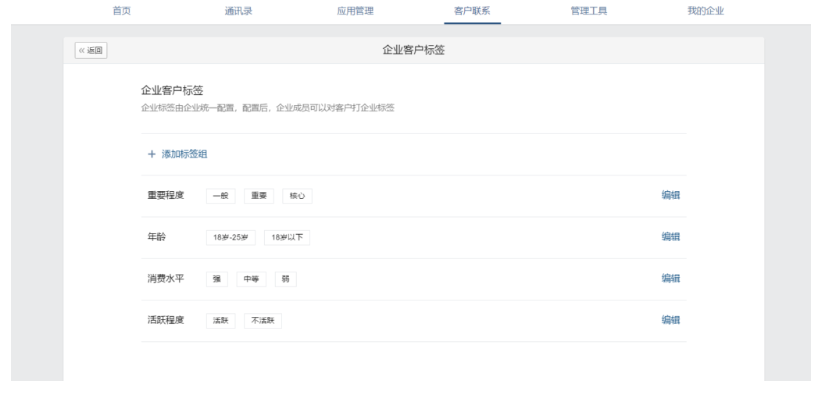Switch to the 通讯录 tab
Screen dimensions: 825x396
point(238,11)
